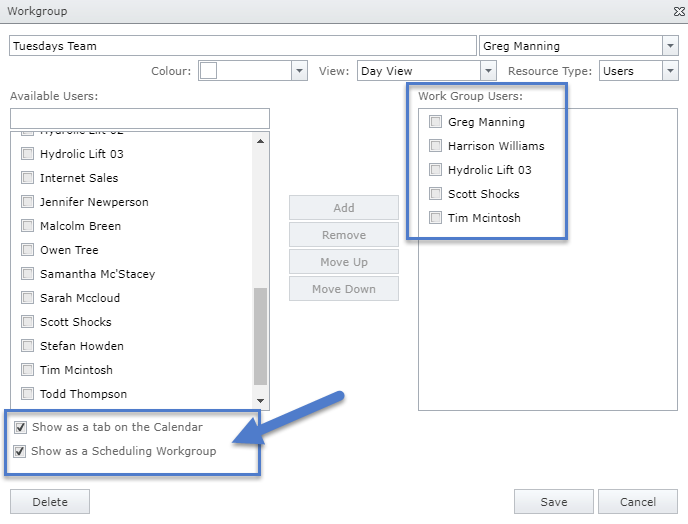The width and height of the screenshot is (688, 524).
Task: Click the scroll-down arrow of available users list
Action: click(261, 401)
